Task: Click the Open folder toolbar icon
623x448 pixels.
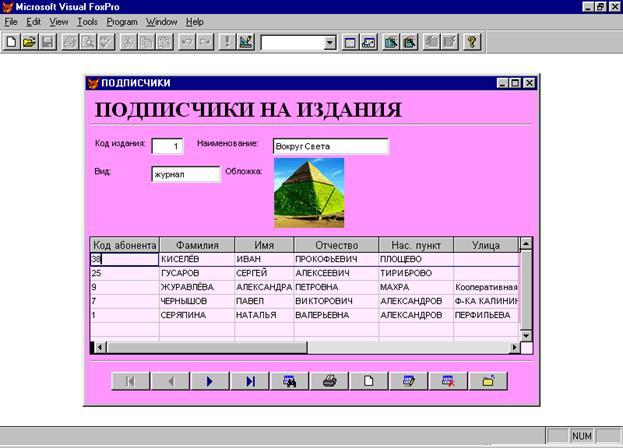Action: pos(29,42)
